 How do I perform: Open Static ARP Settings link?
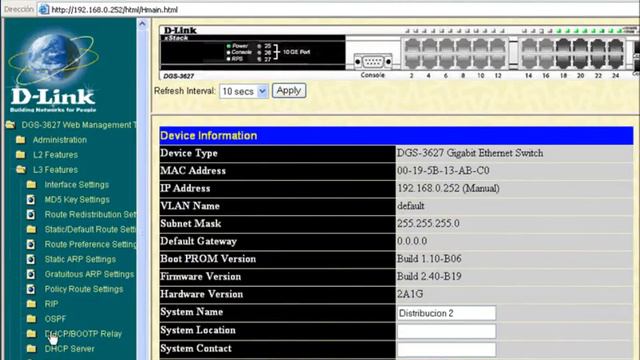[80, 259]
